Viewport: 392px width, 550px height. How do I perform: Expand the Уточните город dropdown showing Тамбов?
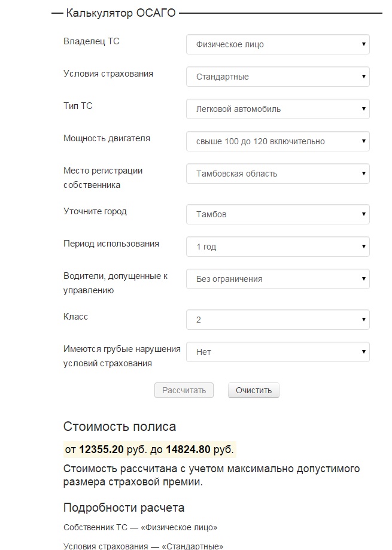click(278, 214)
